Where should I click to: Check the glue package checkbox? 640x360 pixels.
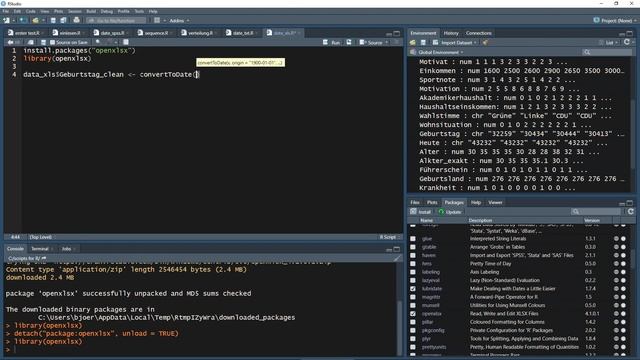coord(413,239)
